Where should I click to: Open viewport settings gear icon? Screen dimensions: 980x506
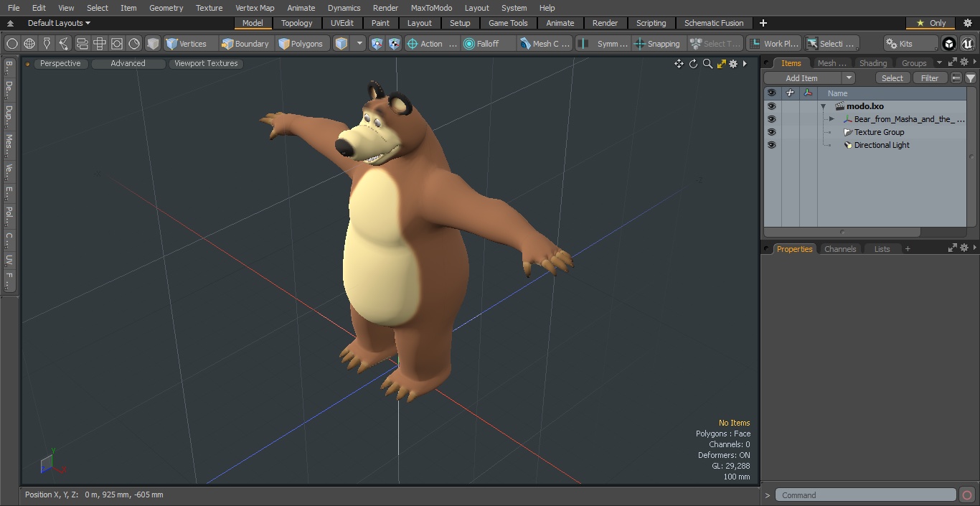733,64
